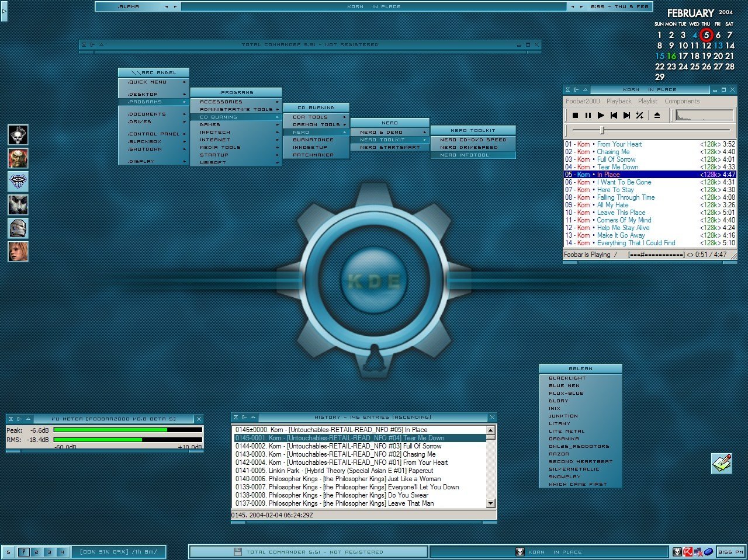748x560 pixels.
Task: Go to the previous track
Action: pyautogui.click(x=614, y=116)
